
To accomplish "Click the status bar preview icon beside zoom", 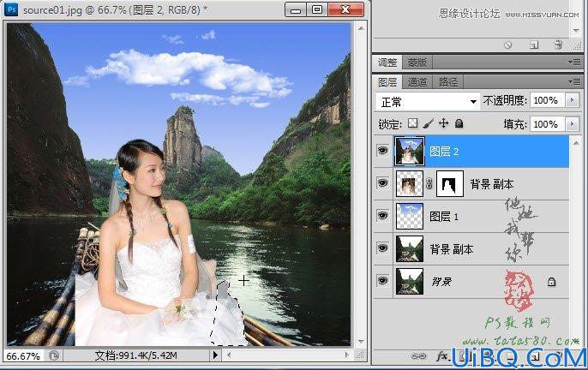I will pyautogui.click(x=54, y=355).
